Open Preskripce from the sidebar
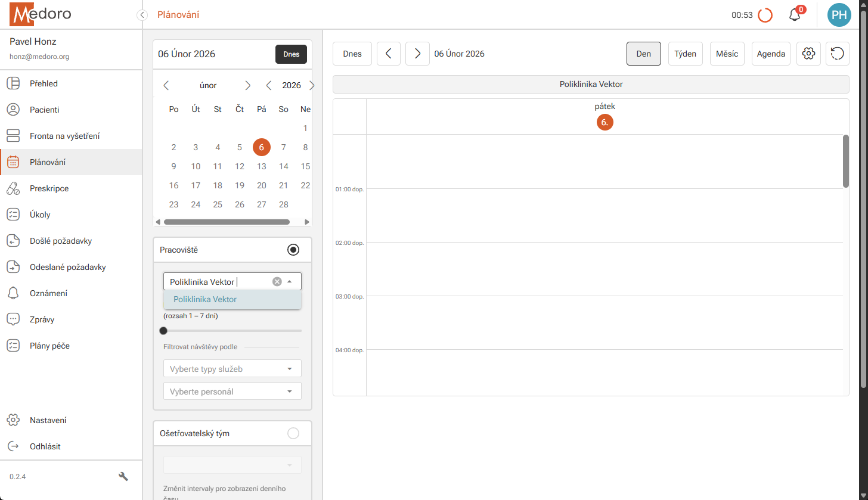The width and height of the screenshot is (868, 500). click(x=13, y=188)
